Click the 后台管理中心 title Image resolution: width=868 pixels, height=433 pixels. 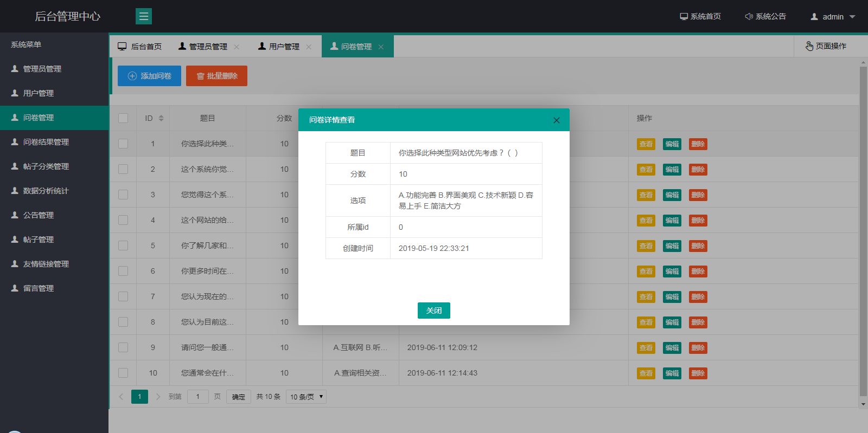[x=67, y=16]
